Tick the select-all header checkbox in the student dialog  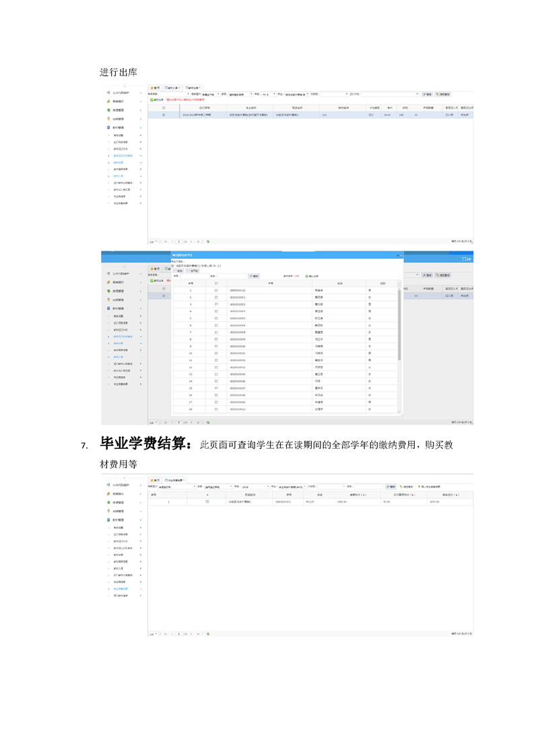point(216,284)
